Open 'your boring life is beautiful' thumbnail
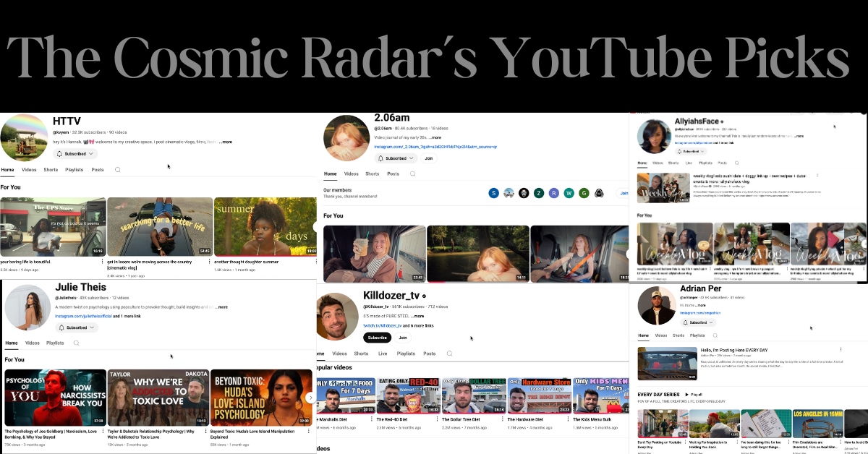Screen dimensions: 868x454 pos(53,227)
